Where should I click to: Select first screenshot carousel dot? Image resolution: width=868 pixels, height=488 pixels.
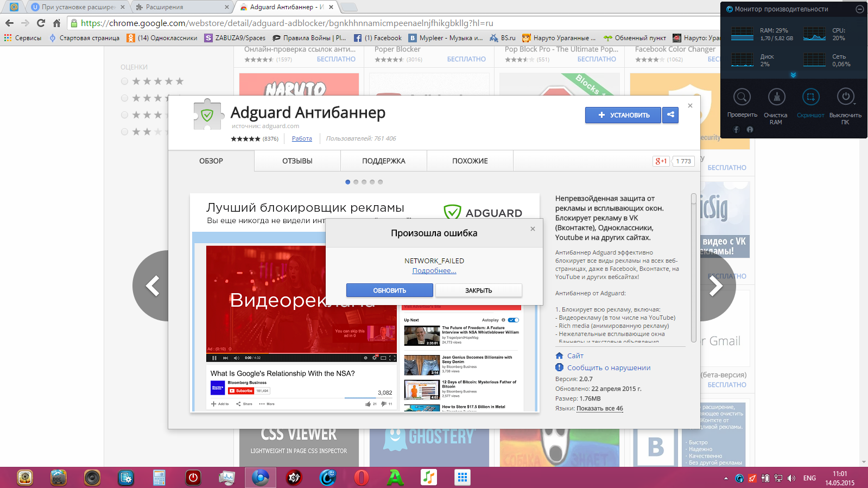point(347,182)
